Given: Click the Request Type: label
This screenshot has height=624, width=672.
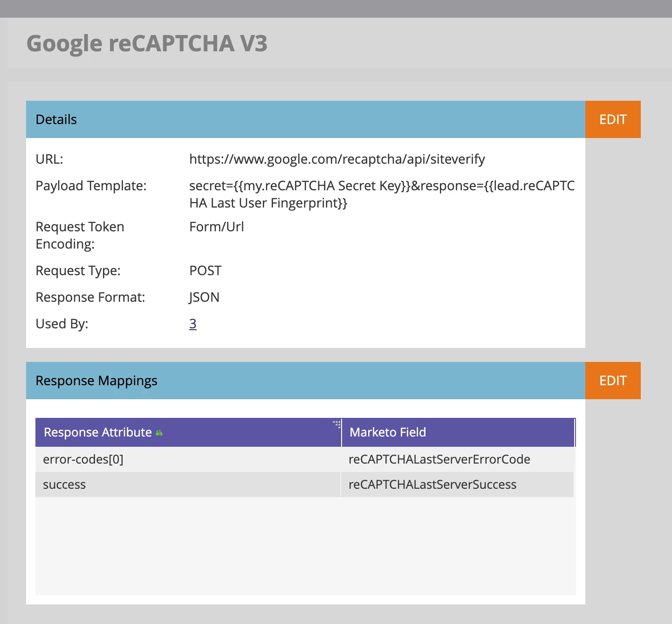Looking at the screenshot, I should point(78,271).
